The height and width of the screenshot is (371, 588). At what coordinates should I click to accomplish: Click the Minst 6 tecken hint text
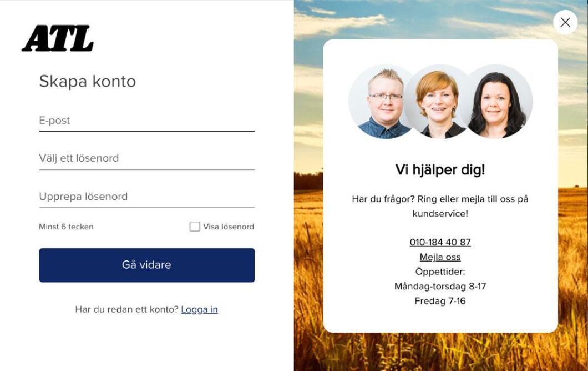click(x=66, y=227)
